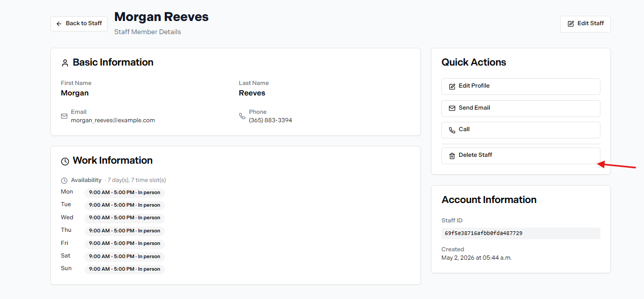Click envelope icon next to Email field
The image size is (644, 299).
(64, 116)
